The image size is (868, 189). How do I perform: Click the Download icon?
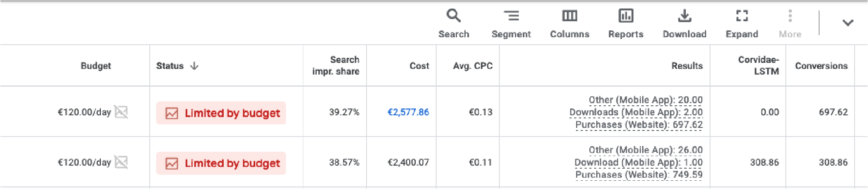click(x=685, y=16)
